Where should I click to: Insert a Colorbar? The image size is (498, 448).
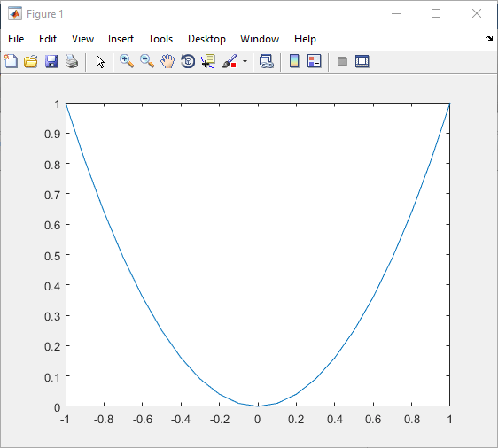click(294, 61)
